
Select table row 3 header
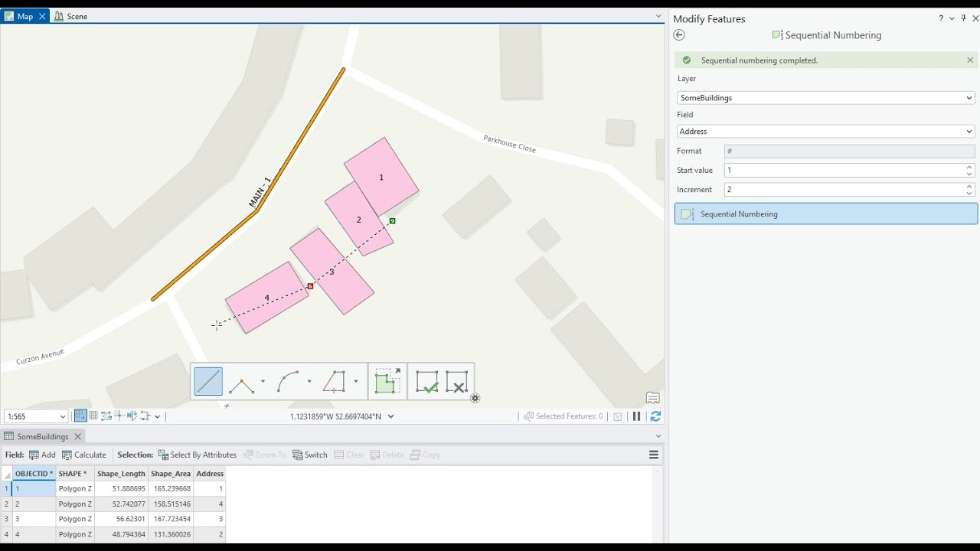(x=6, y=519)
